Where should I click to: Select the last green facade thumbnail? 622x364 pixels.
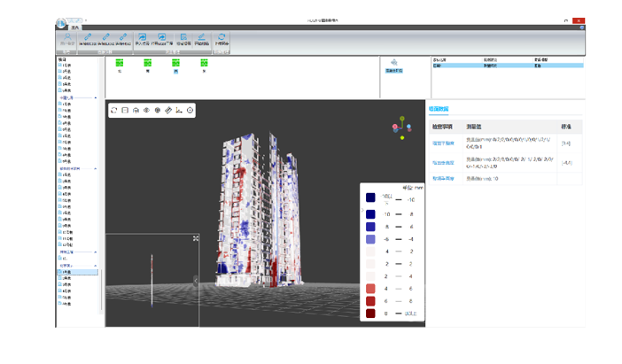pyautogui.click(x=204, y=63)
